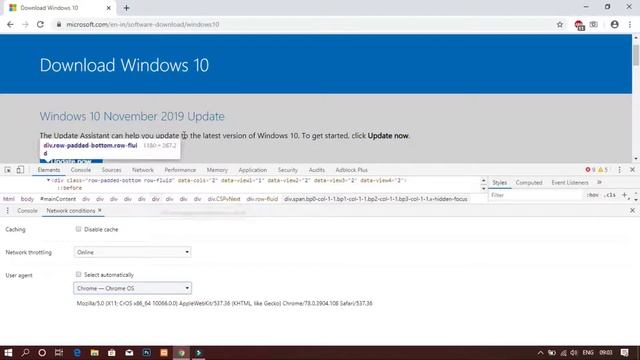This screenshot has width=640, height=360.
Task: Select body in the breadcrumb trail
Action: (27, 199)
